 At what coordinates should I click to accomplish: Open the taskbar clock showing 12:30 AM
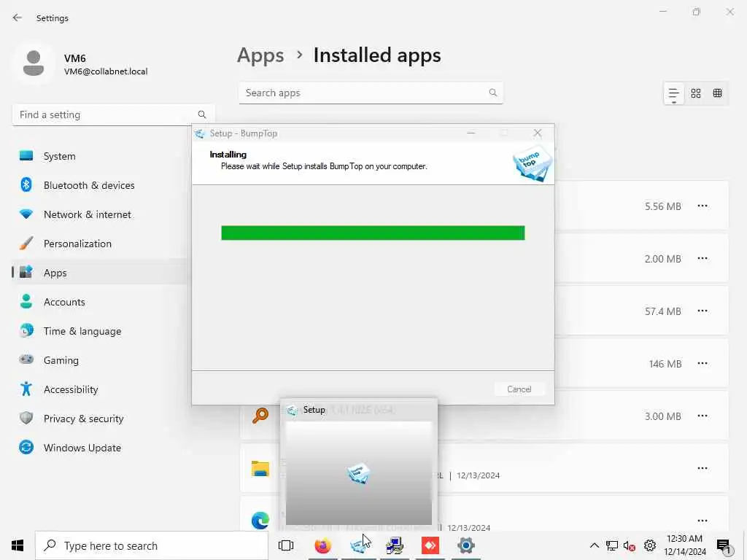pyautogui.click(x=684, y=545)
